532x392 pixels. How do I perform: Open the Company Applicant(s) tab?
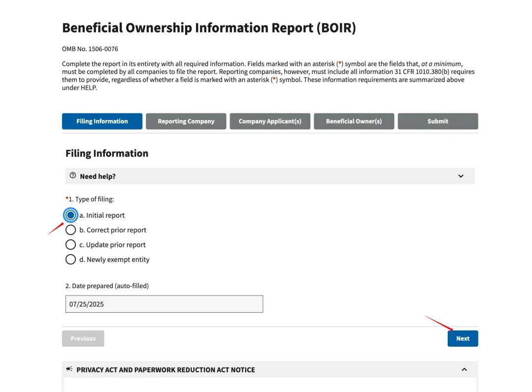tap(270, 121)
